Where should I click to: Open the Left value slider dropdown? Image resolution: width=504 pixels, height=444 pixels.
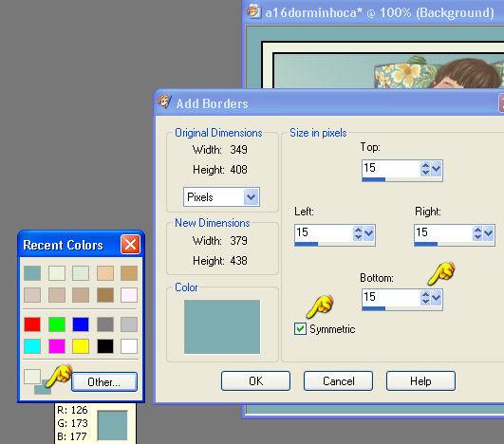click(368, 233)
